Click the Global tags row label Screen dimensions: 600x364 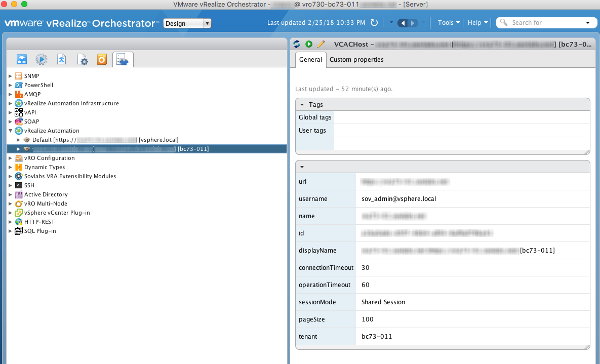[x=315, y=117]
